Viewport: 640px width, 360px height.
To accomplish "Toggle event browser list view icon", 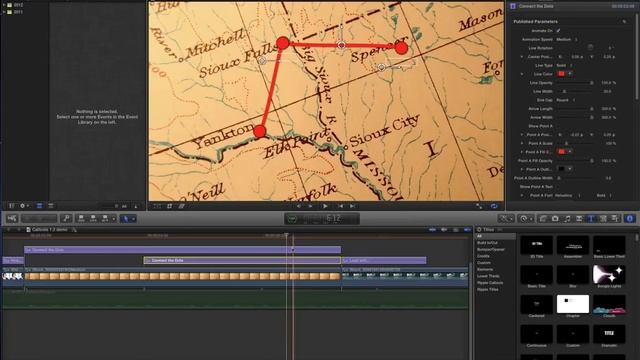I will [51, 206].
